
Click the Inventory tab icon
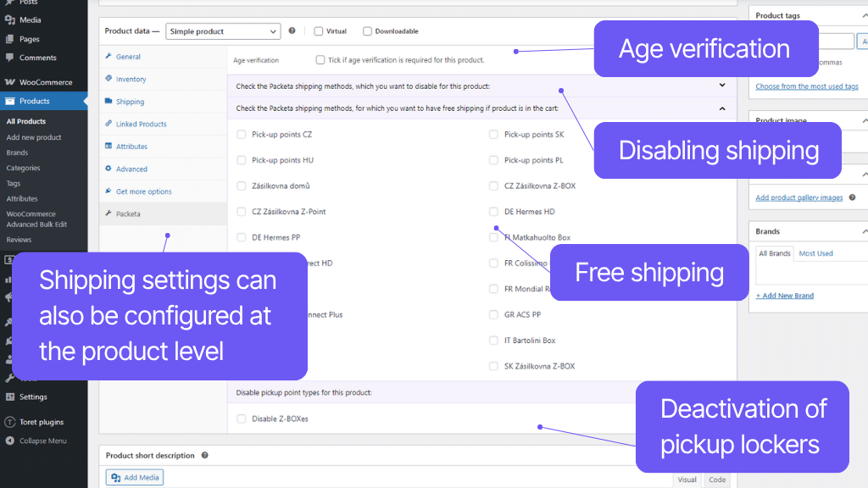pyautogui.click(x=108, y=79)
